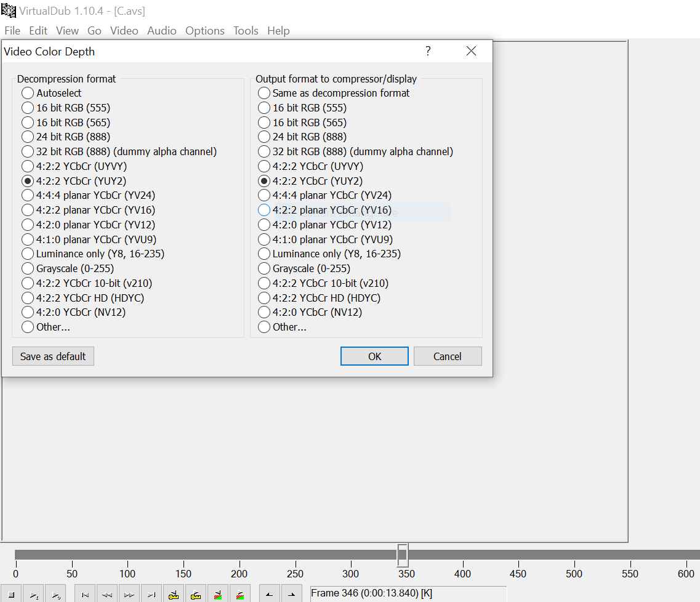This screenshot has height=602, width=700.
Task: Close the Video Color Depth dialog
Action: click(471, 51)
